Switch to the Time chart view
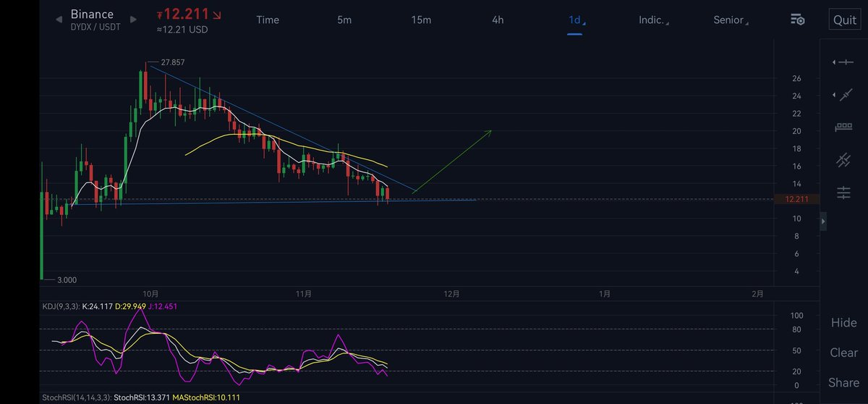 coord(268,20)
